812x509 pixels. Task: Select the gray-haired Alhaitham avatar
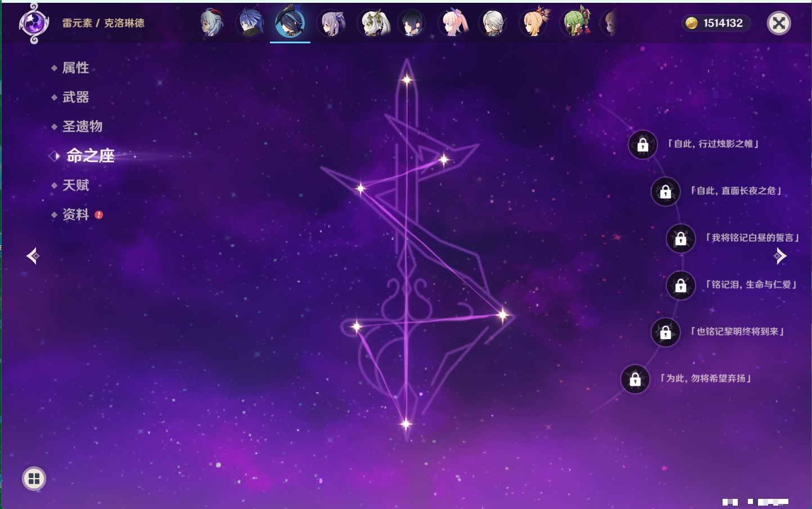494,24
